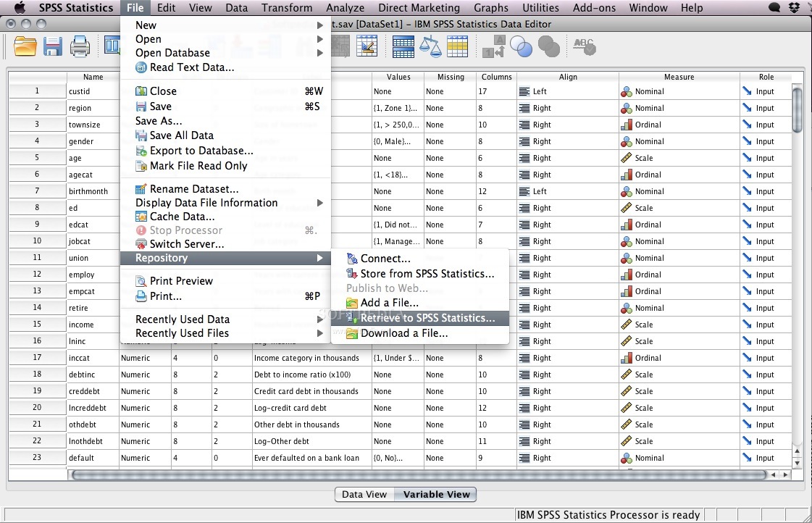Viewport: 812px width, 523px height.
Task: Choose Mark File Read Only
Action: click(x=225, y=166)
